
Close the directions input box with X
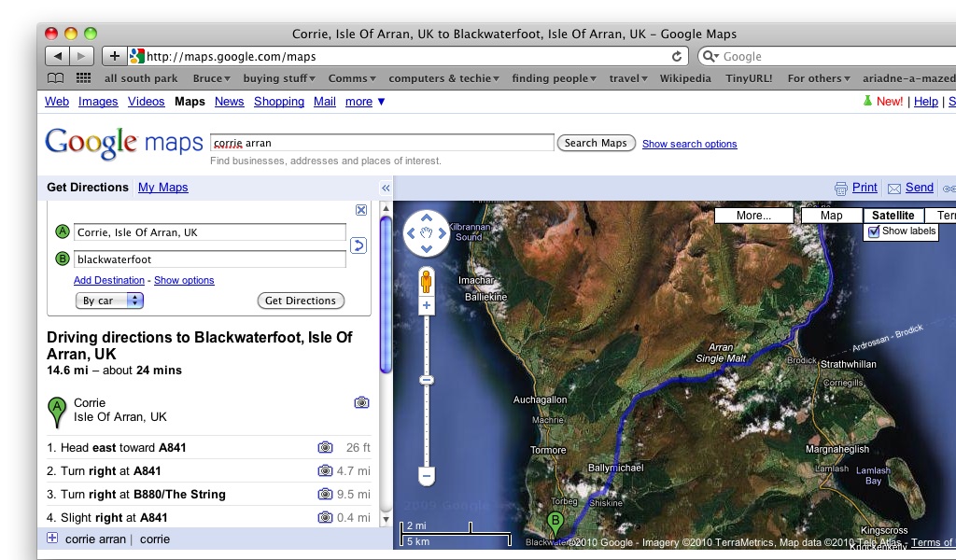361,210
